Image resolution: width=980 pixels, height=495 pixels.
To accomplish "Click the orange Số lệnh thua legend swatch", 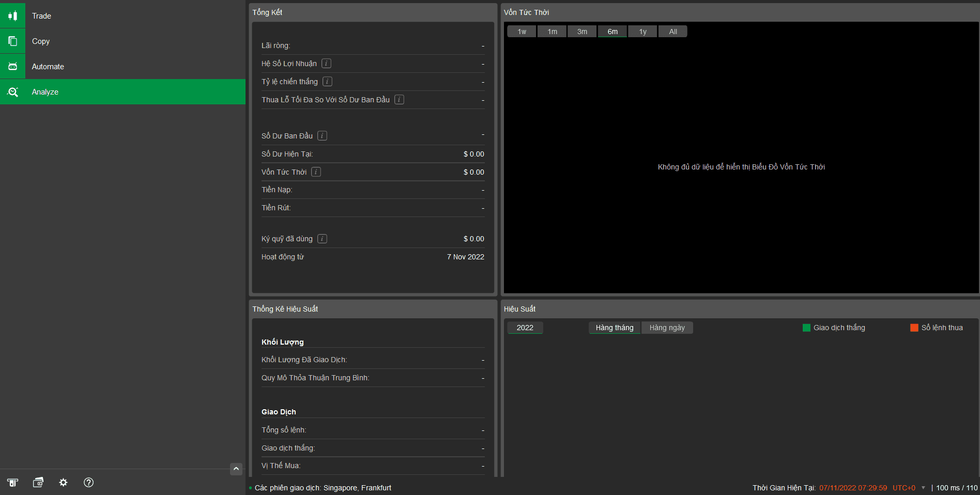I will click(914, 328).
